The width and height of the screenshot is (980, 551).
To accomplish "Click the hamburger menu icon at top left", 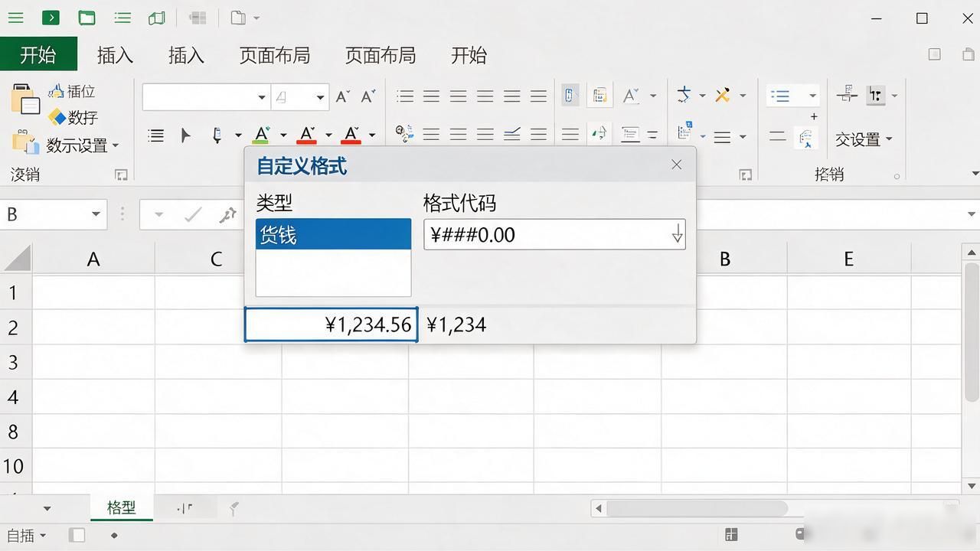I will point(15,18).
